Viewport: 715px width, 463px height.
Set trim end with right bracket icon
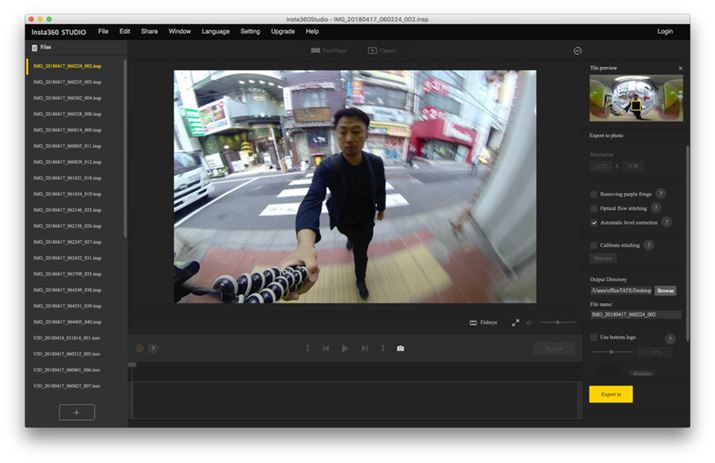[x=383, y=349]
